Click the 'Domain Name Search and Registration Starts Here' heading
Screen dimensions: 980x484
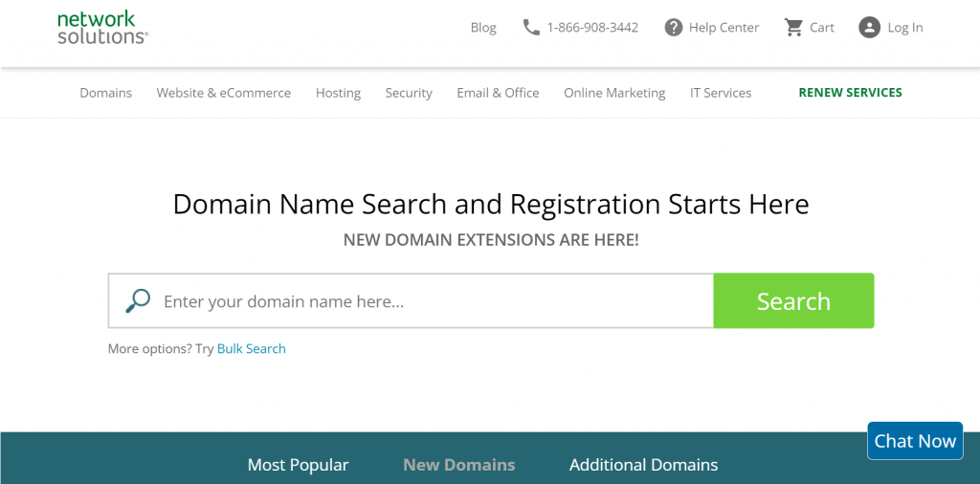(x=491, y=205)
